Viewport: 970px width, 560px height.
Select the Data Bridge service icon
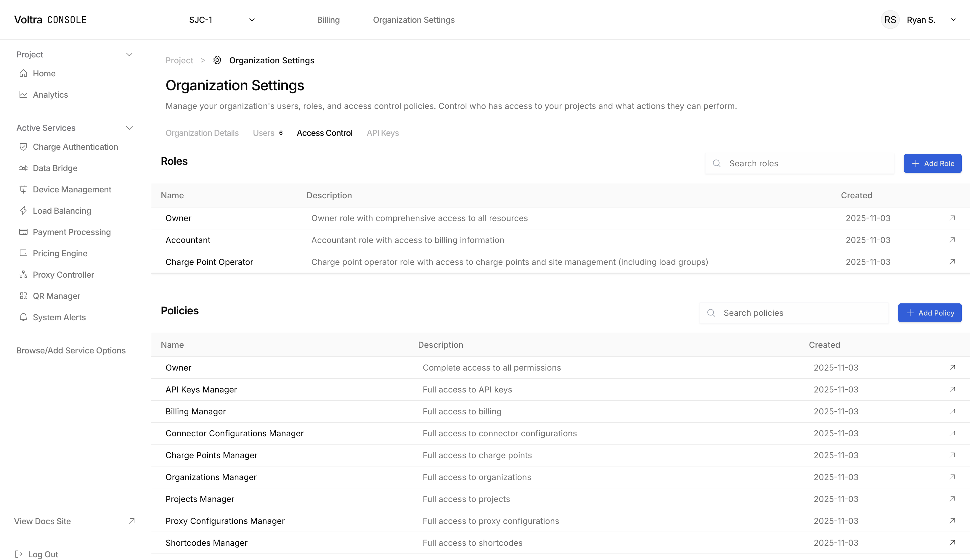[23, 168]
